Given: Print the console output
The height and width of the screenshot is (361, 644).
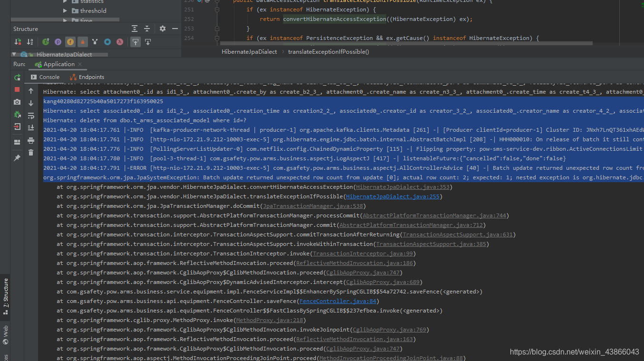Looking at the screenshot, I should click(31, 140).
